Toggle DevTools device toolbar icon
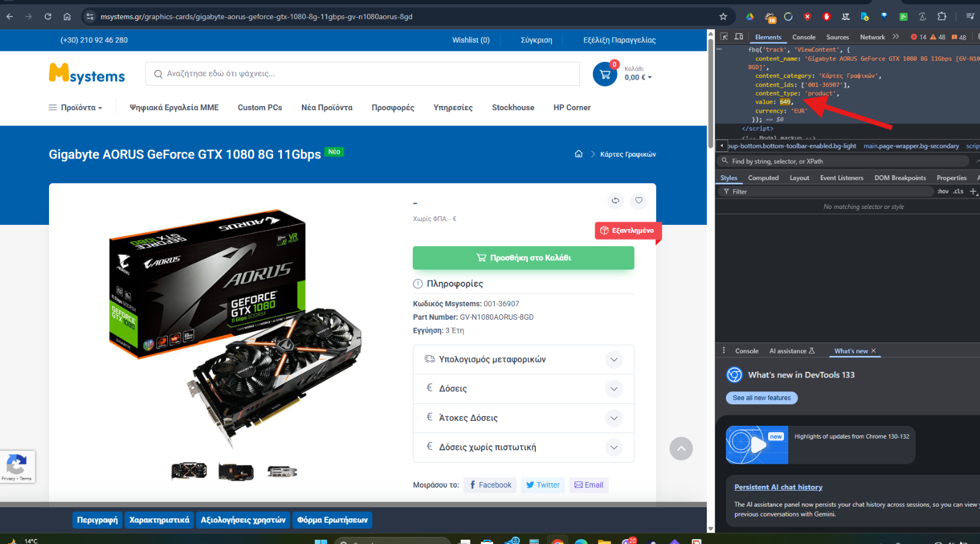The height and width of the screenshot is (544, 980). [x=739, y=37]
